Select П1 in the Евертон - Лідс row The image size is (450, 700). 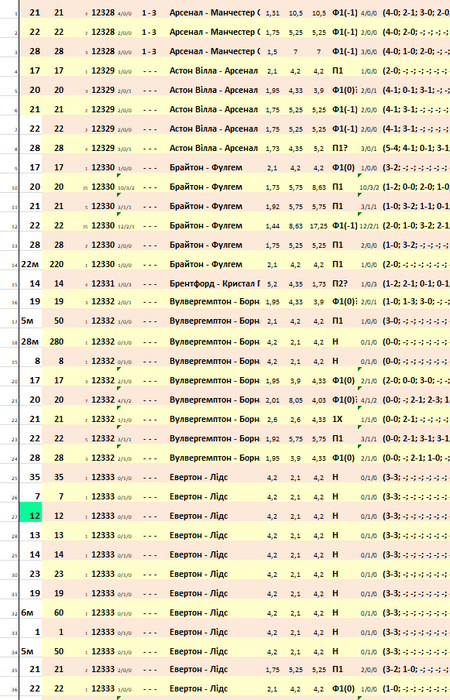[x=338, y=670]
